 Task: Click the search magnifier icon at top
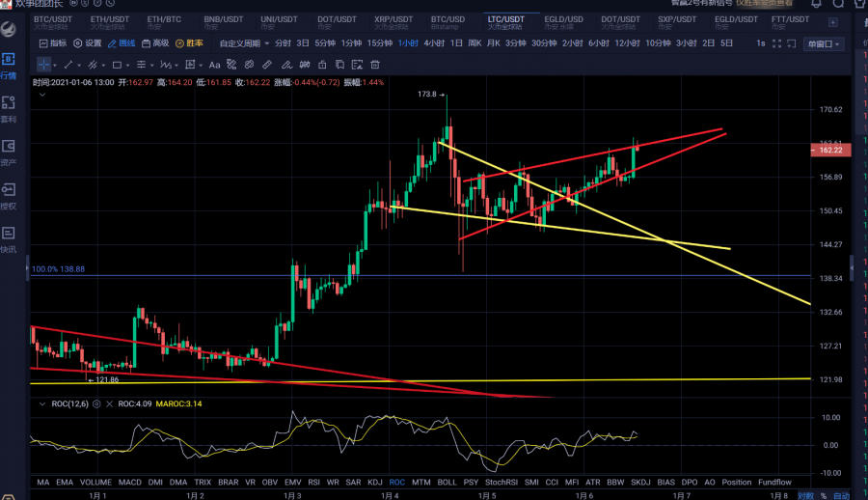839,3
